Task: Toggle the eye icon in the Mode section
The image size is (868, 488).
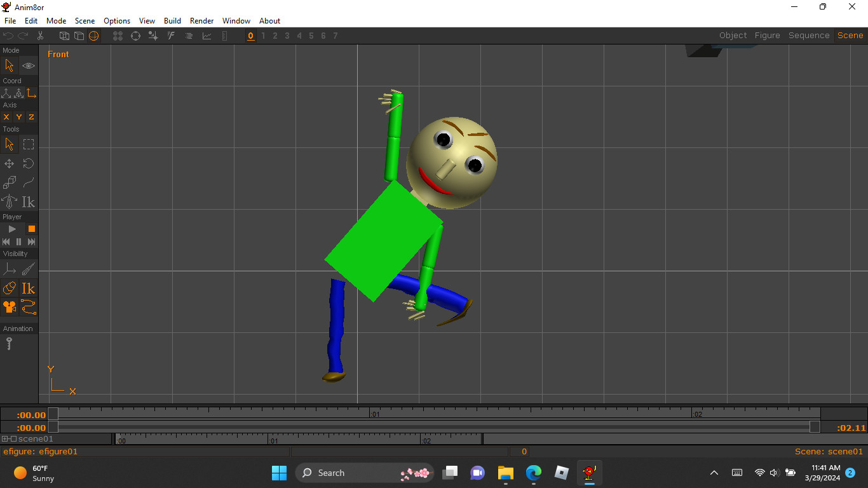Action: [29, 65]
